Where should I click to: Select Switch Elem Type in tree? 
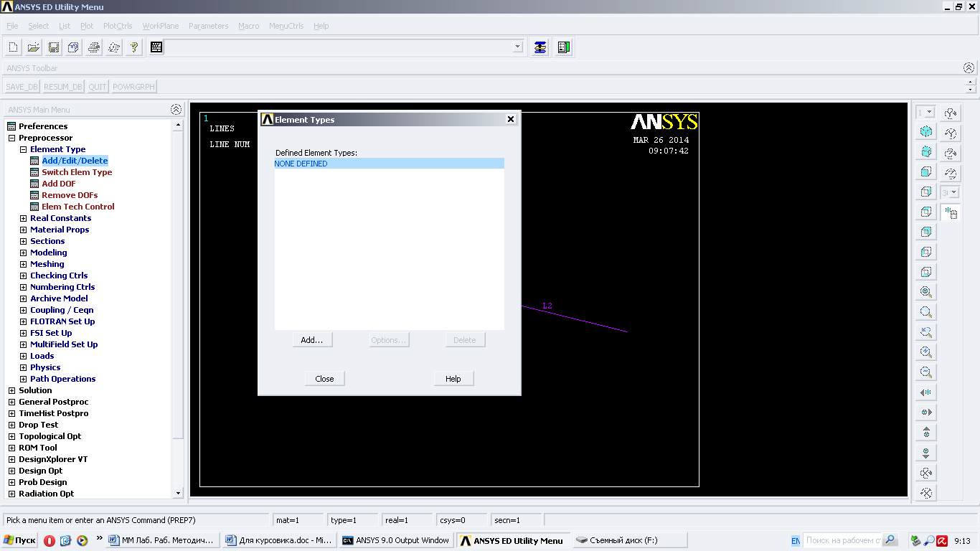77,172
